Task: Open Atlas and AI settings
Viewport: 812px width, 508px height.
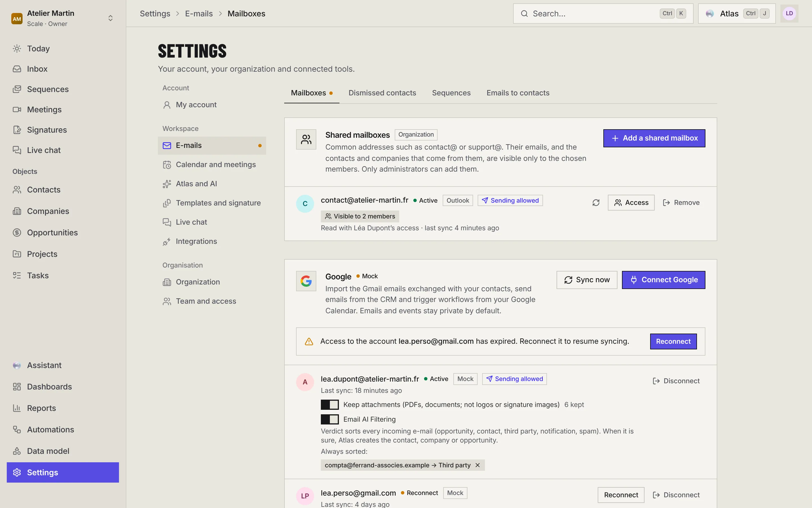Action: (x=212, y=184)
